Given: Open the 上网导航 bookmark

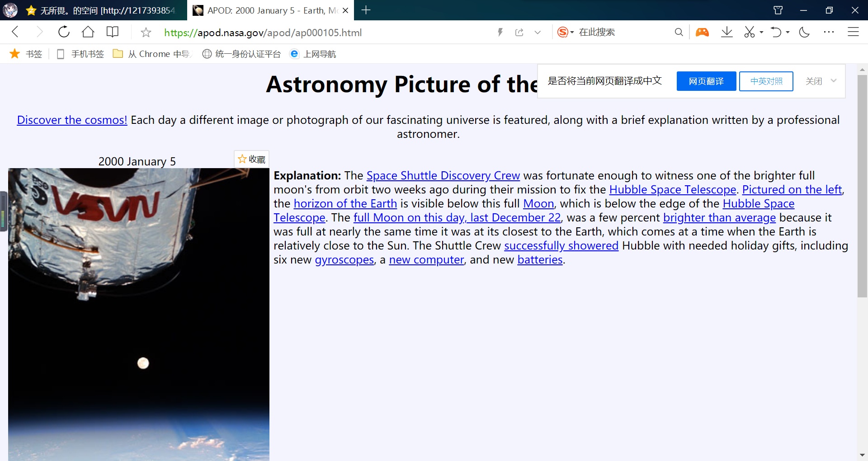Looking at the screenshot, I should pos(313,54).
